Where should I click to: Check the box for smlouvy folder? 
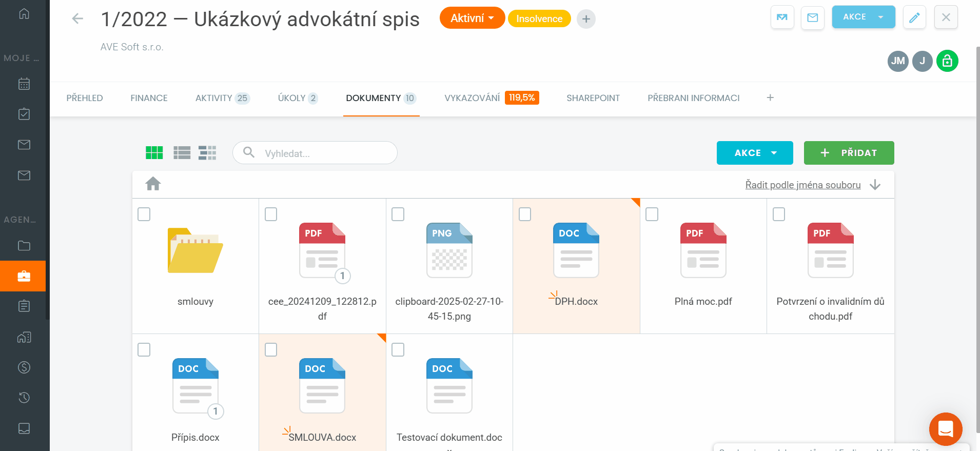[144, 214]
